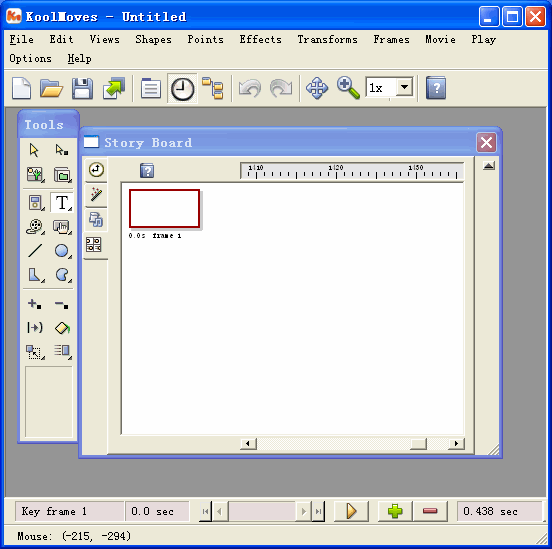The width and height of the screenshot is (552, 549).
Task: Expand the 1x zoom level dropdown
Action: (x=404, y=87)
